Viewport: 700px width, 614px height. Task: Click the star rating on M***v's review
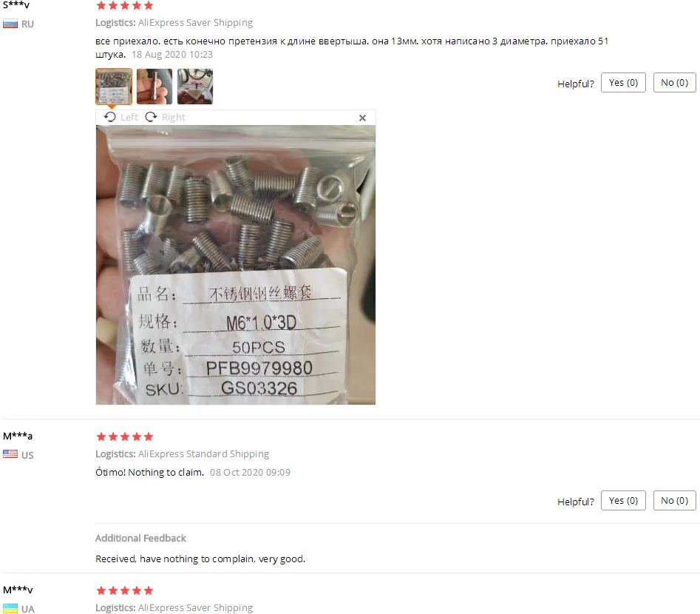pyautogui.click(x=125, y=591)
